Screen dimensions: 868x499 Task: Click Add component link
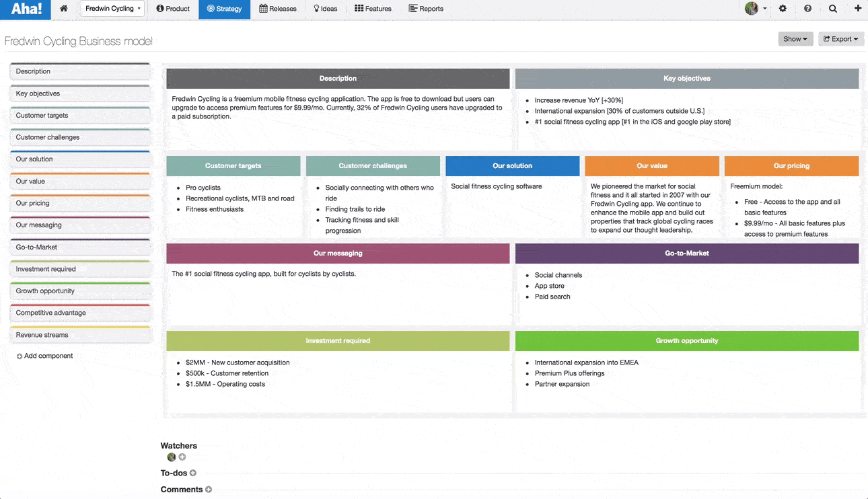coord(44,356)
